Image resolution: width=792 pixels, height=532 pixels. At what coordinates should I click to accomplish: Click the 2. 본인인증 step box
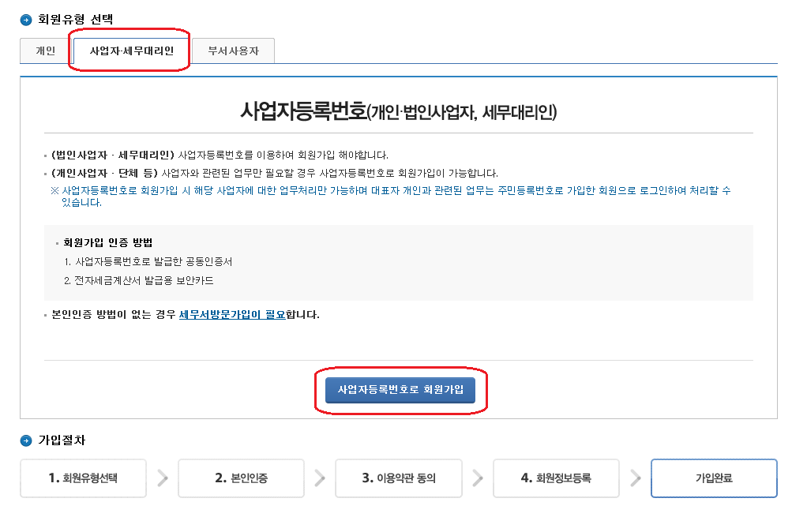pyautogui.click(x=241, y=478)
